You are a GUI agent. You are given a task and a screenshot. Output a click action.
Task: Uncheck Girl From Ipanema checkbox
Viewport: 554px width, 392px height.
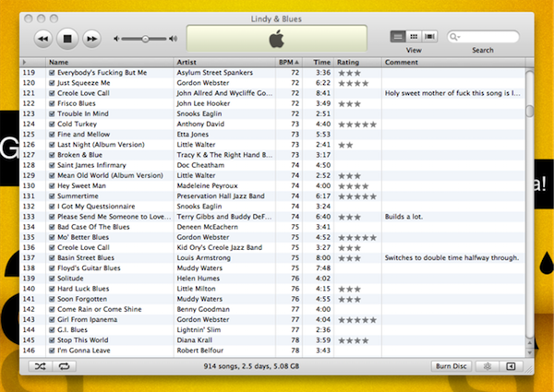(52, 320)
